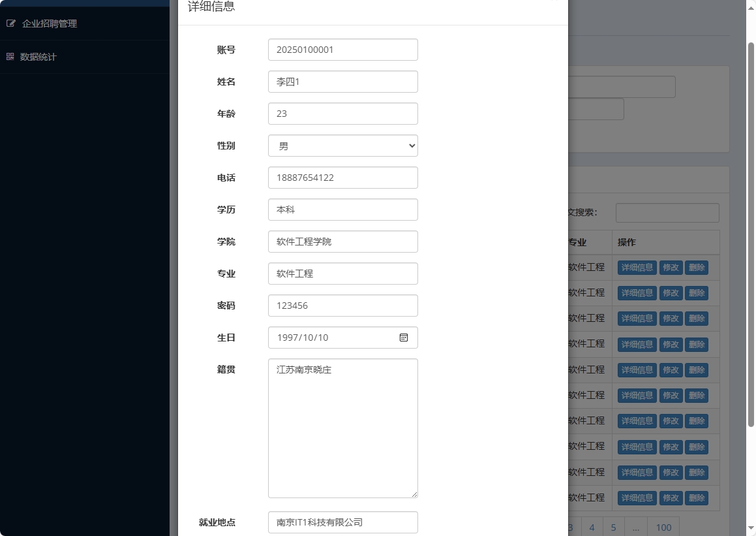Click 修改 on the first table row

pyautogui.click(x=671, y=267)
